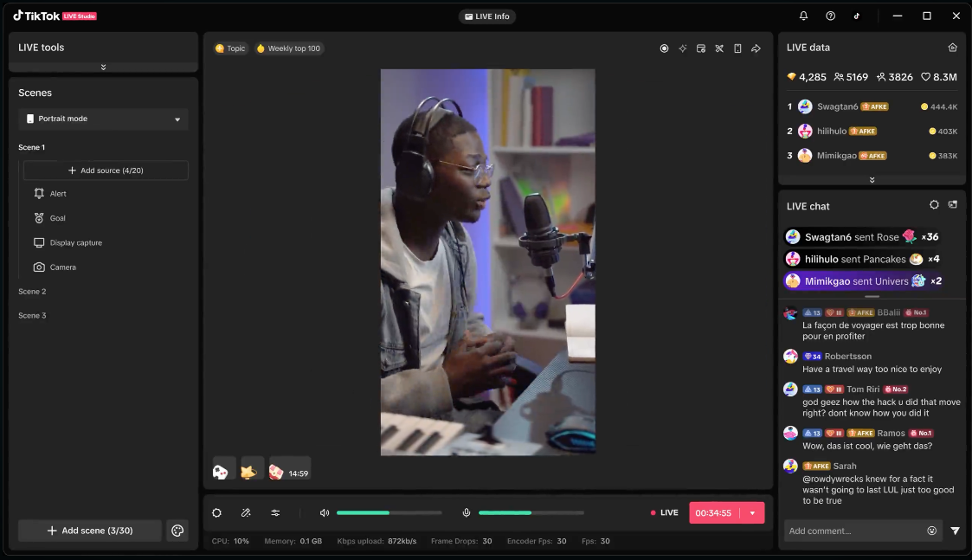This screenshot has height=560, width=972.
Task: Open the emoji picker in comment field
Action: 931,531
